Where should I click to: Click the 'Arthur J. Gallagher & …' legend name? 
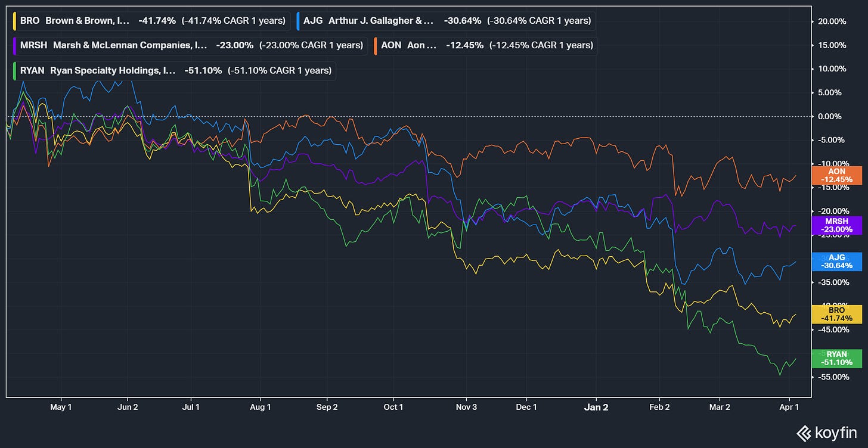click(x=382, y=20)
